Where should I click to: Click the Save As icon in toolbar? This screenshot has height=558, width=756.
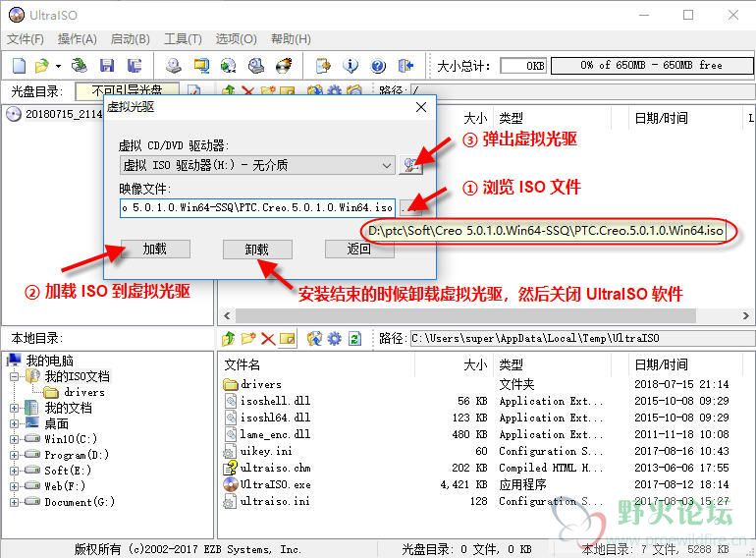135,65
